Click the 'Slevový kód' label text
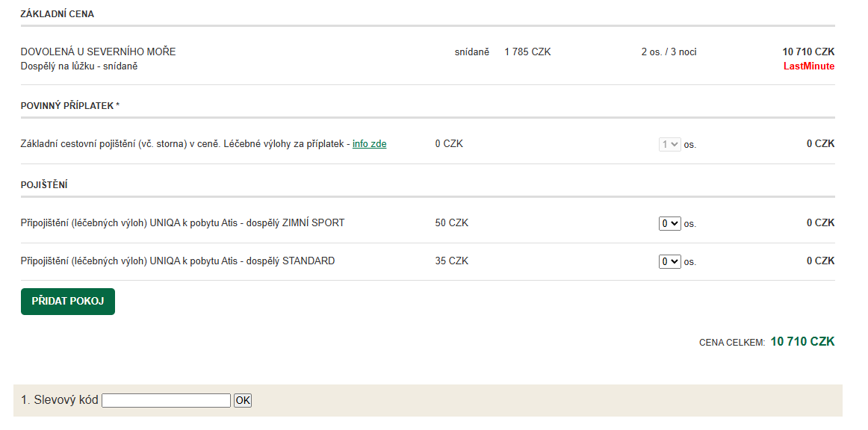 tap(60, 400)
